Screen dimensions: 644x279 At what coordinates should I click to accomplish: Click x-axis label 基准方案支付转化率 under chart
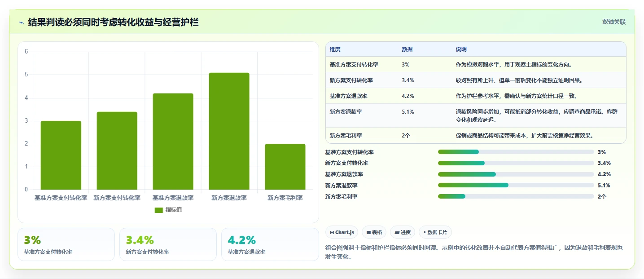[x=61, y=198]
